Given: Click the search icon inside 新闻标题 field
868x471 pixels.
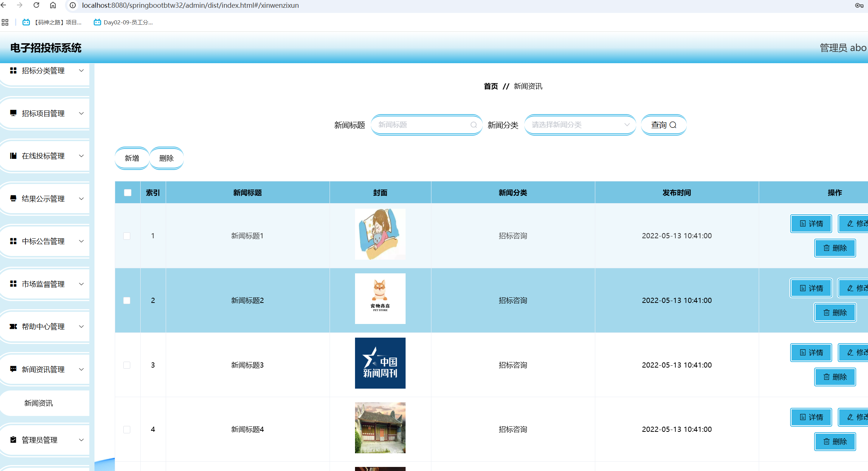Looking at the screenshot, I should pyautogui.click(x=473, y=125).
